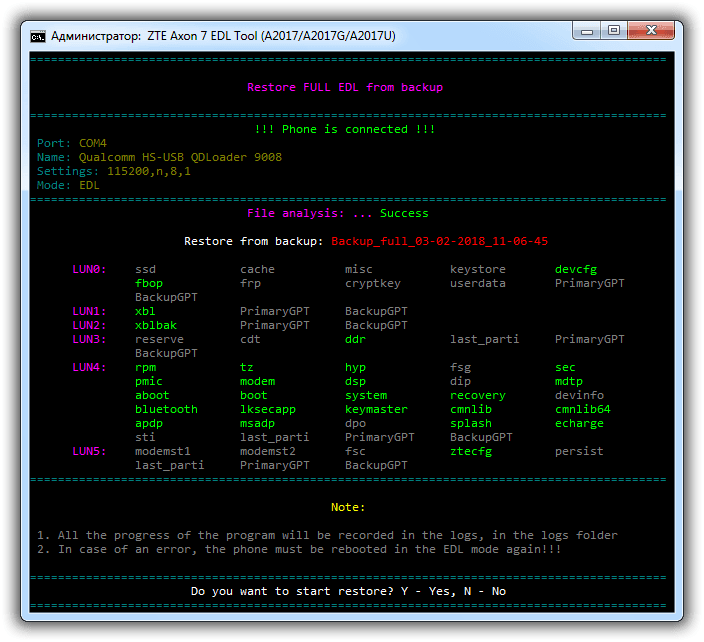Image resolution: width=704 pixels, height=642 pixels.
Task: Click the 'reserve' partition name
Action: [x=159, y=339]
